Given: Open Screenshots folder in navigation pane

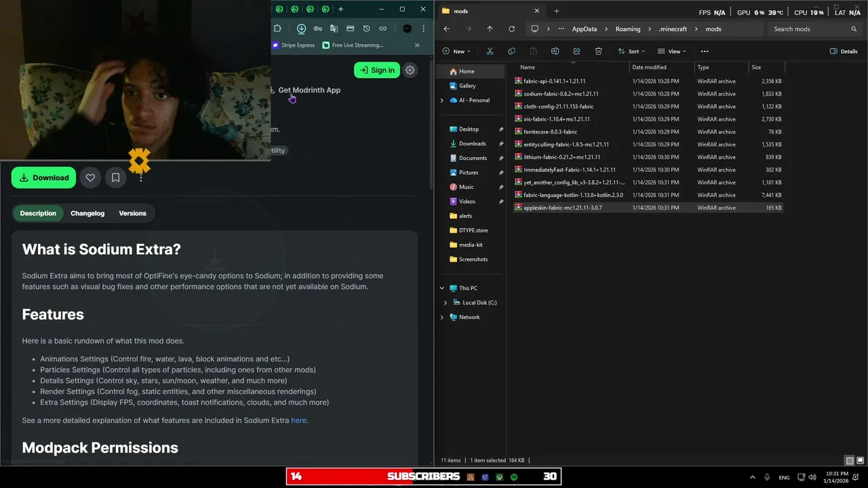Looking at the screenshot, I should tap(471, 259).
